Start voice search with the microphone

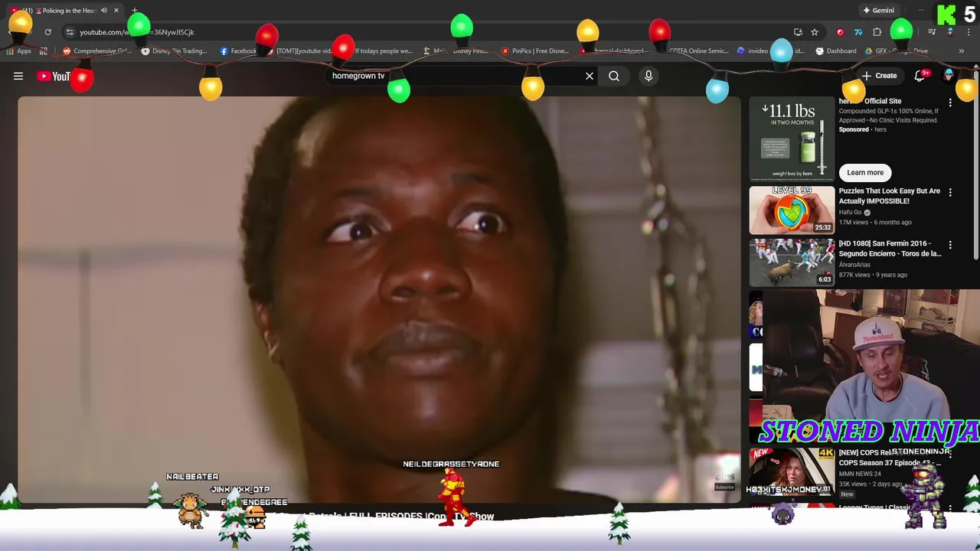648,76
